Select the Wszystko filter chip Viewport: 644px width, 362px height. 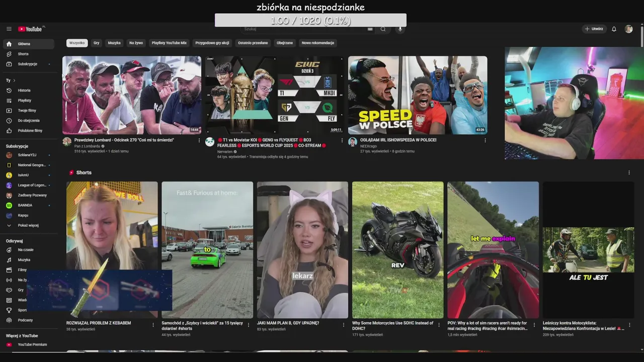(x=77, y=43)
